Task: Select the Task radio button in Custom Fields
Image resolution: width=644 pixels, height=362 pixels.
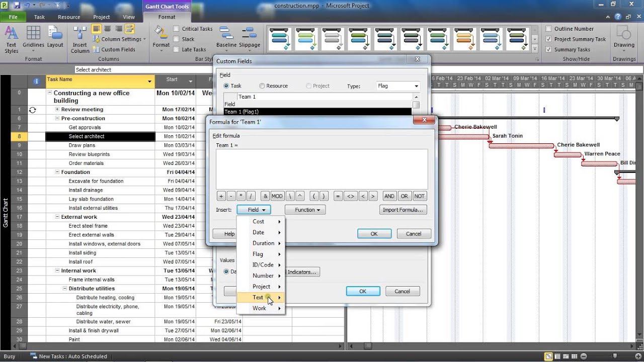Action: (x=226, y=86)
